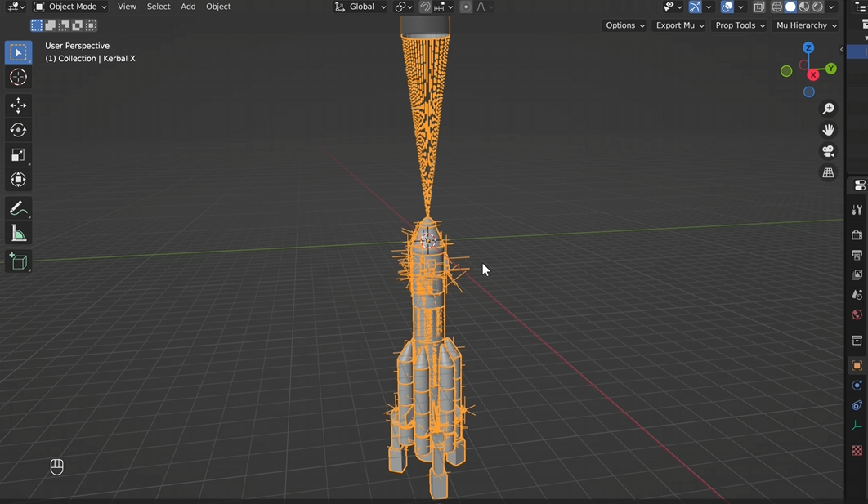868x504 pixels.
Task: Pick the Scale tool
Action: click(18, 155)
